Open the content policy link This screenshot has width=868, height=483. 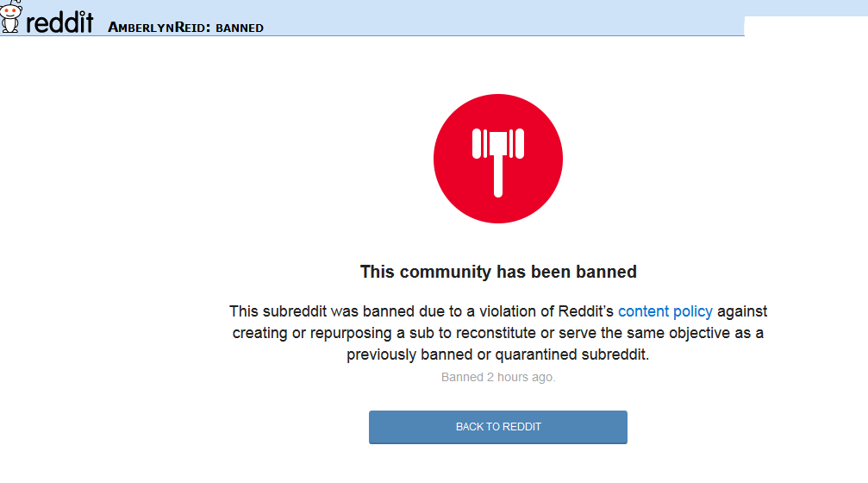click(x=665, y=311)
